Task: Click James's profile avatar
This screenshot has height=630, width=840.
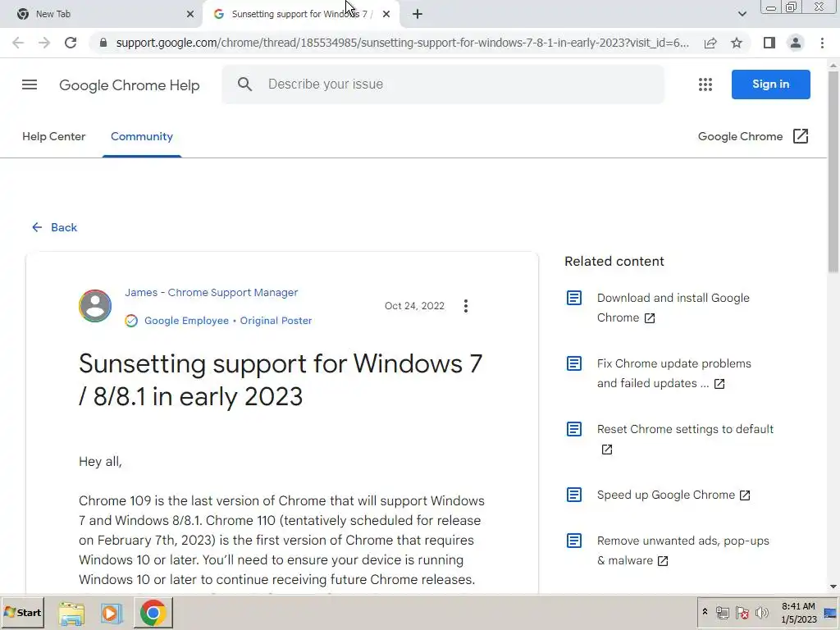Action: coord(95,306)
